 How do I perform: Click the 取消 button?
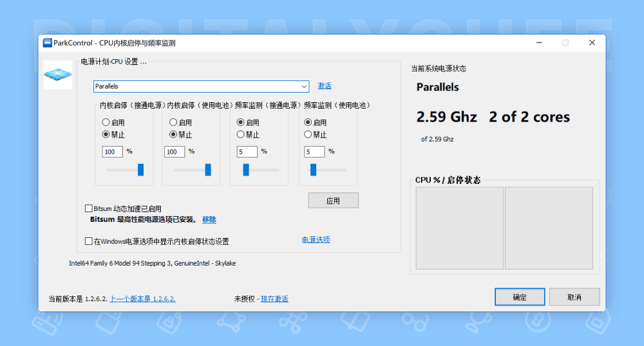point(574,297)
